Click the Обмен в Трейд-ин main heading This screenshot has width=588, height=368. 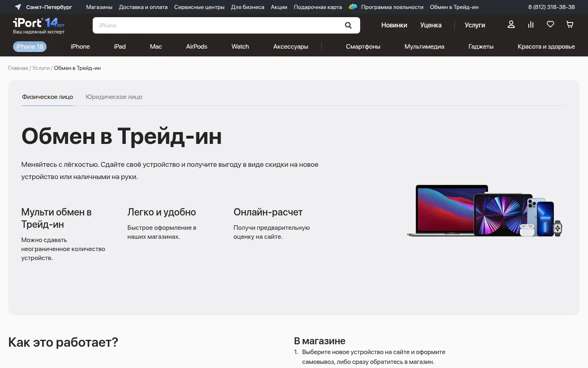click(121, 136)
